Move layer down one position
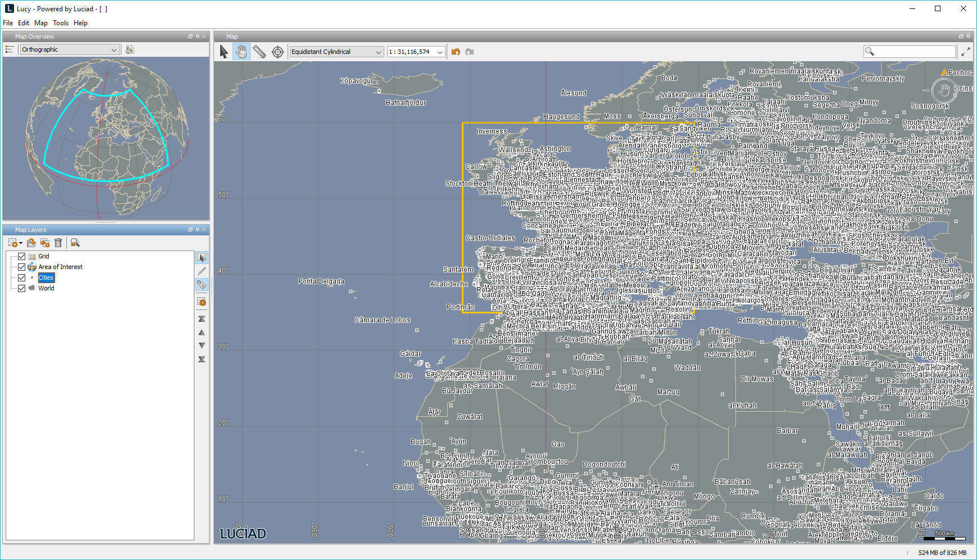 coord(202,345)
